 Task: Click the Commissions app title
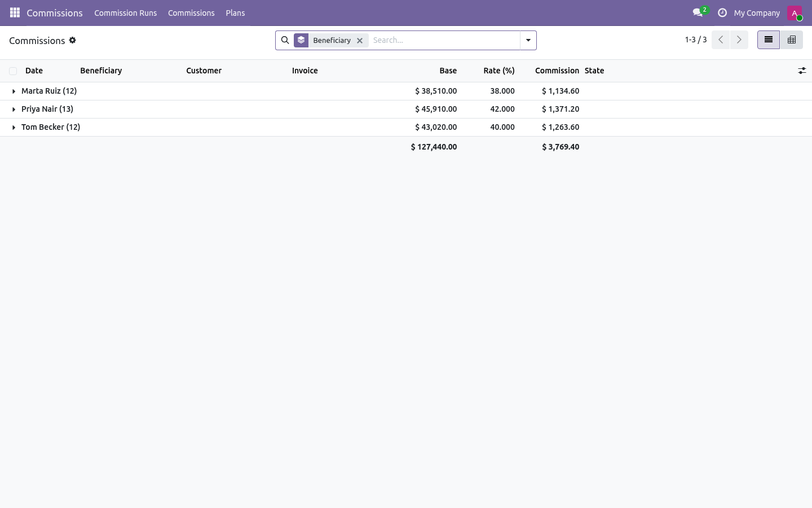click(55, 13)
